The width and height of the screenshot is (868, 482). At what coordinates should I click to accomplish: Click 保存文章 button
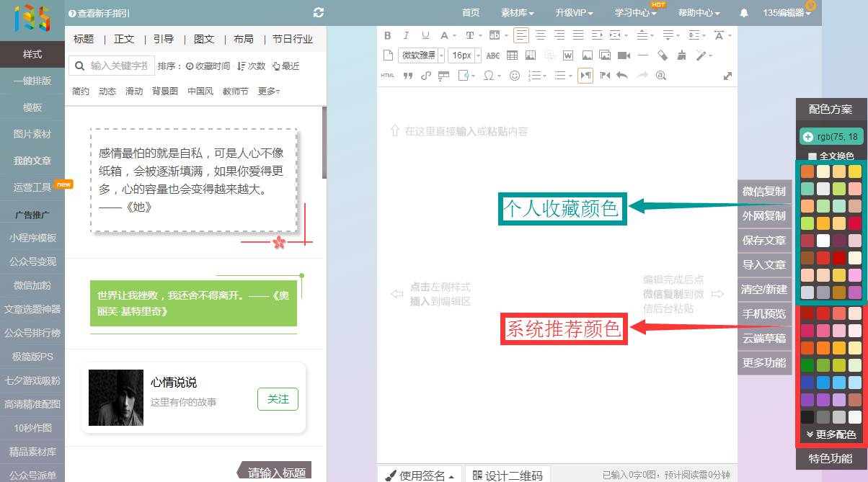click(764, 241)
